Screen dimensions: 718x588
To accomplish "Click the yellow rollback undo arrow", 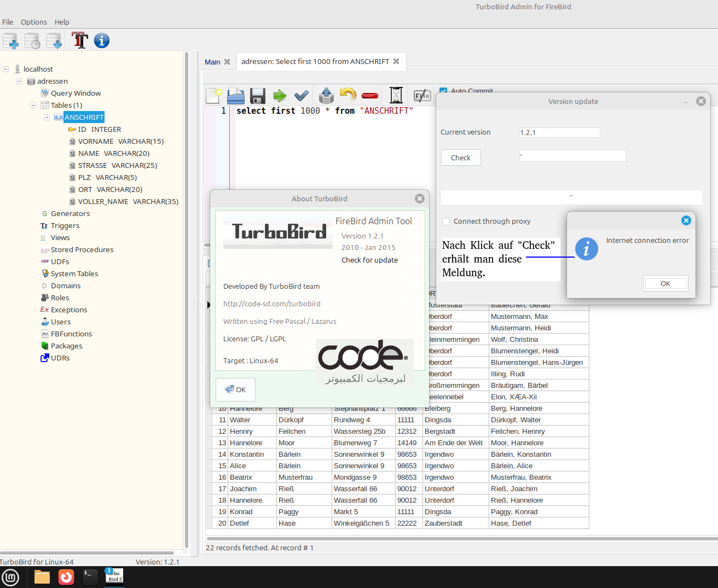I will (348, 95).
